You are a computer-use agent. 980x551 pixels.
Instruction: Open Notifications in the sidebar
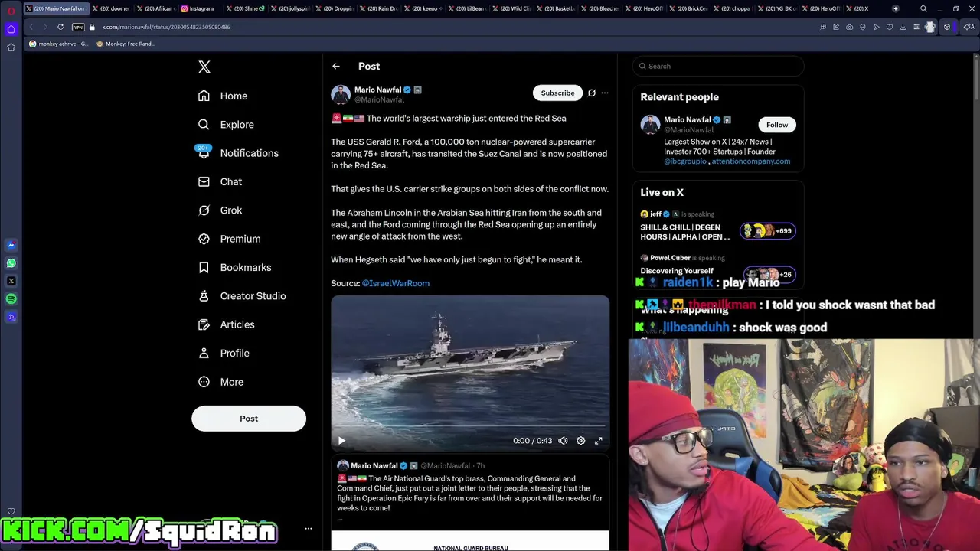tap(238, 153)
